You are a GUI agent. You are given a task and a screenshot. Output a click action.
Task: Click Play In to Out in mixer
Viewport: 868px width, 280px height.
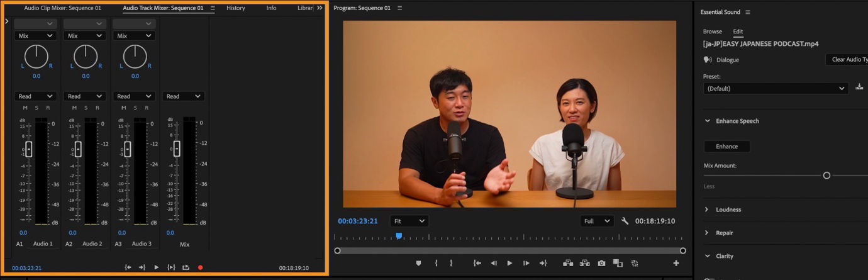(171, 267)
